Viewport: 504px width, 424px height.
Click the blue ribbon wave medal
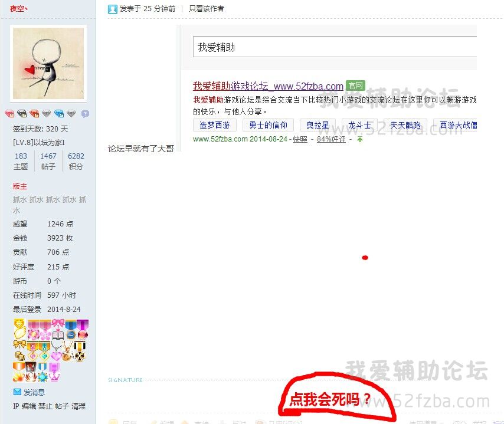click(x=71, y=329)
